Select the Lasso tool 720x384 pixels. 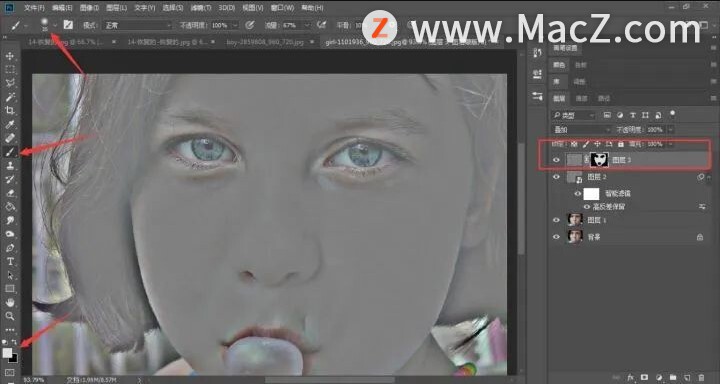coord(10,83)
